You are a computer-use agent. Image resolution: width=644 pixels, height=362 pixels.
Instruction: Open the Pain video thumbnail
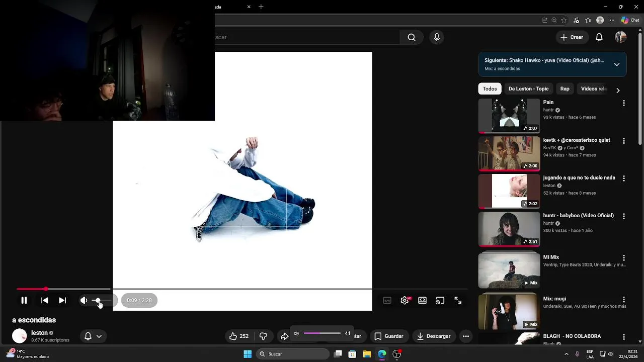tap(509, 116)
